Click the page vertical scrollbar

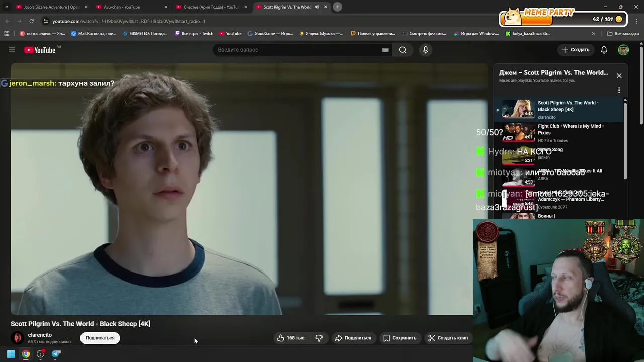641,85
